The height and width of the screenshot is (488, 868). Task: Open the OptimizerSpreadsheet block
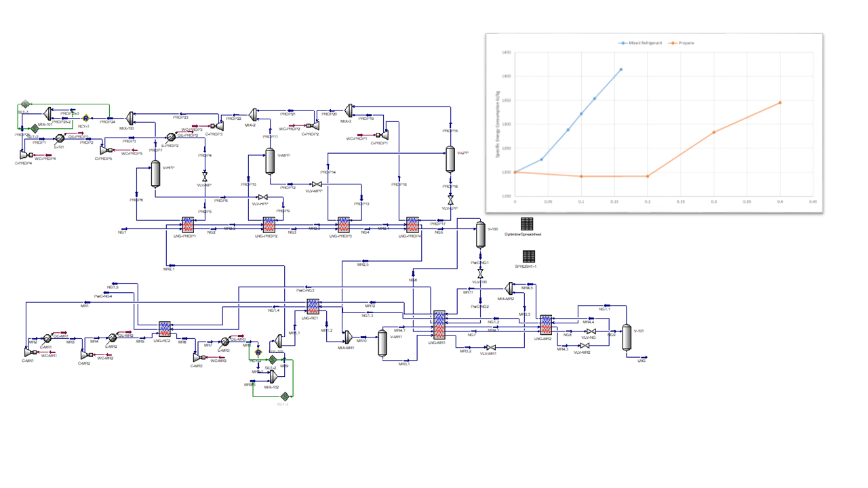(x=527, y=224)
